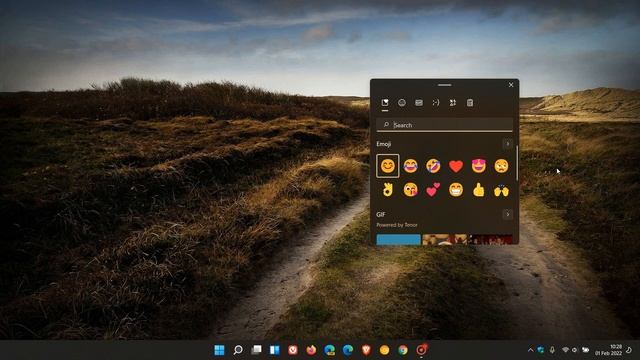Insert the thumbs up emoji
The width and height of the screenshot is (640, 360).
(x=479, y=190)
